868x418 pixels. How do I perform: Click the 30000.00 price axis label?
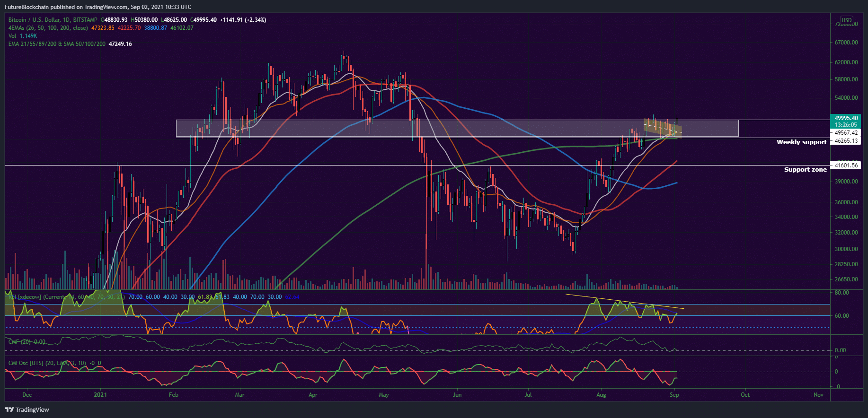pyautogui.click(x=846, y=249)
